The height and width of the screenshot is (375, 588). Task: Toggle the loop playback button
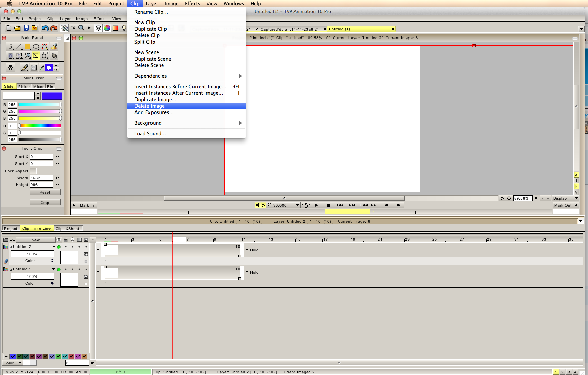(263, 205)
